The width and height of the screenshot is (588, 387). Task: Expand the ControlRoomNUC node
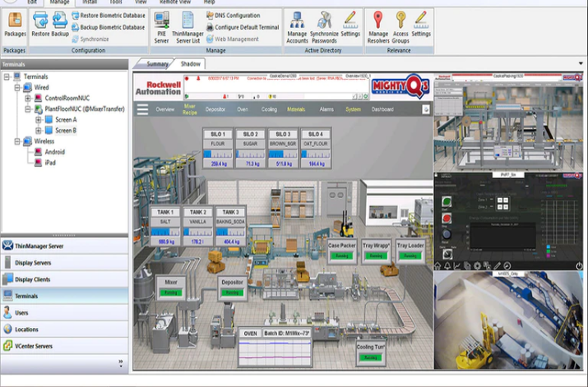[x=28, y=99]
